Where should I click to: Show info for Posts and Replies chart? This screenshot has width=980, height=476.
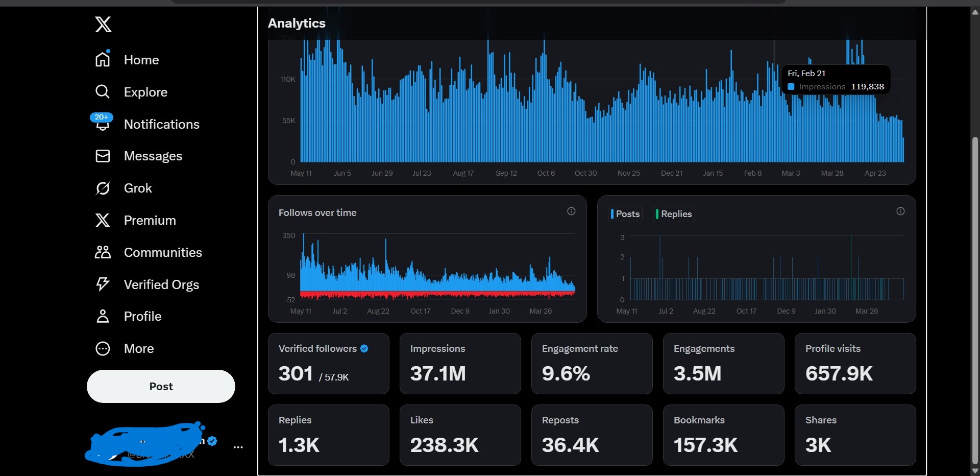pos(900,211)
